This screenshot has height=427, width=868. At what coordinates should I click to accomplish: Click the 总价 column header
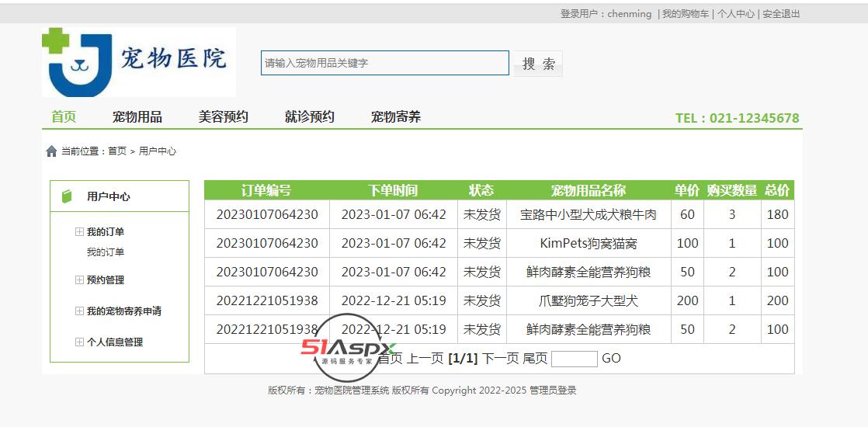(777, 190)
